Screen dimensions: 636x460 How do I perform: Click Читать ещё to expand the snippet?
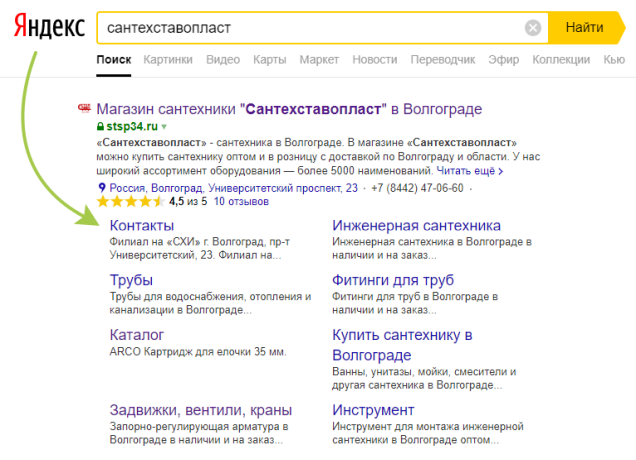pyautogui.click(x=470, y=171)
